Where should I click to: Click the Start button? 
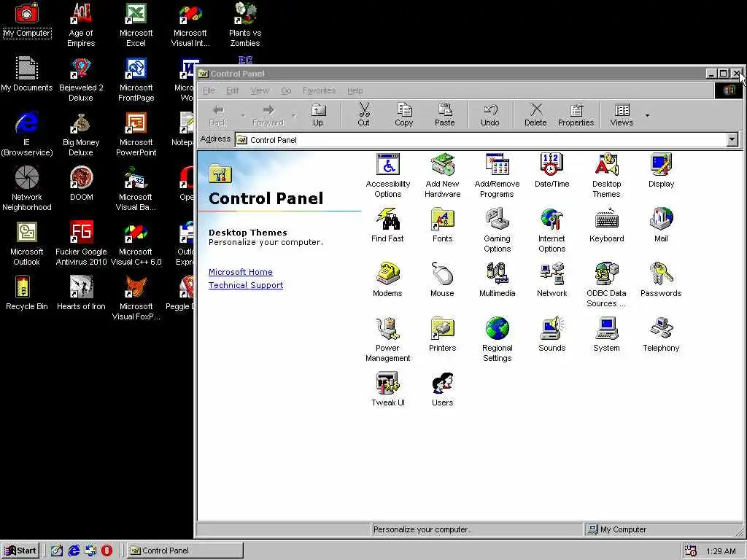[x=20, y=551]
